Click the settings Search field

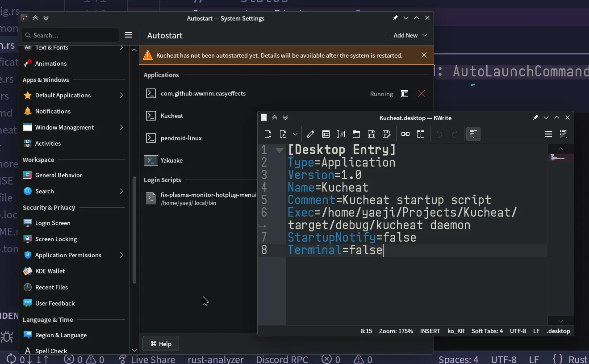click(70, 35)
